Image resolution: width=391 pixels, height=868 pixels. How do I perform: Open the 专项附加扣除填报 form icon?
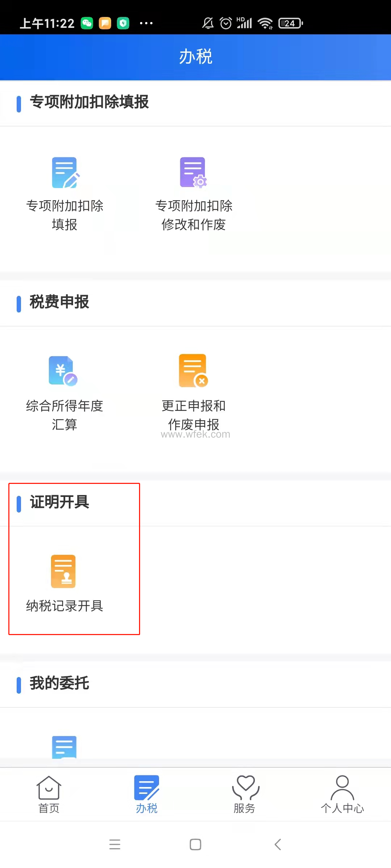[x=66, y=173]
